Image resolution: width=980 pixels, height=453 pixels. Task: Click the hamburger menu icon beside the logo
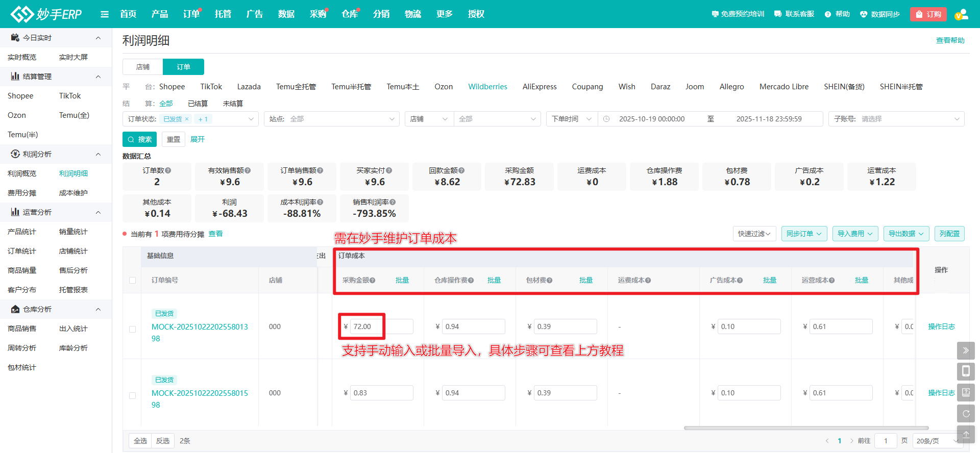click(105, 14)
